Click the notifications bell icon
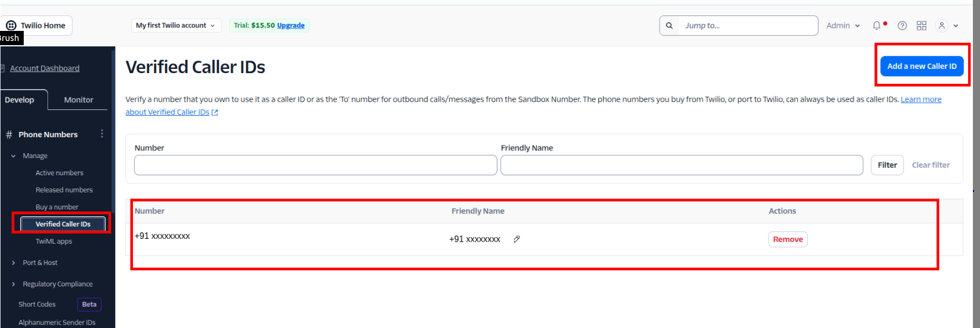980x328 pixels. 877,26
